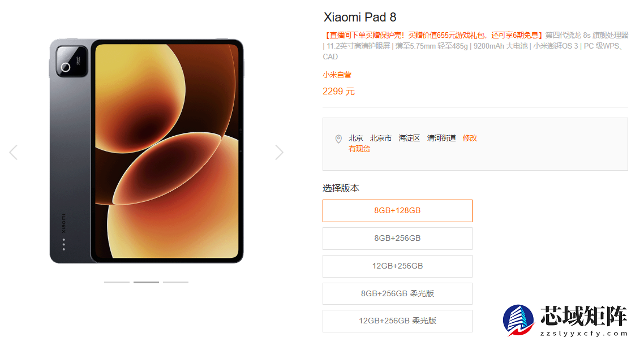Pick the 12GB+256GB version
644x346 pixels.
pos(397,266)
